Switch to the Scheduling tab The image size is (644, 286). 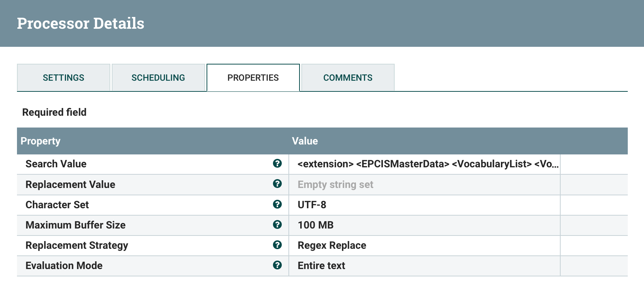158,78
